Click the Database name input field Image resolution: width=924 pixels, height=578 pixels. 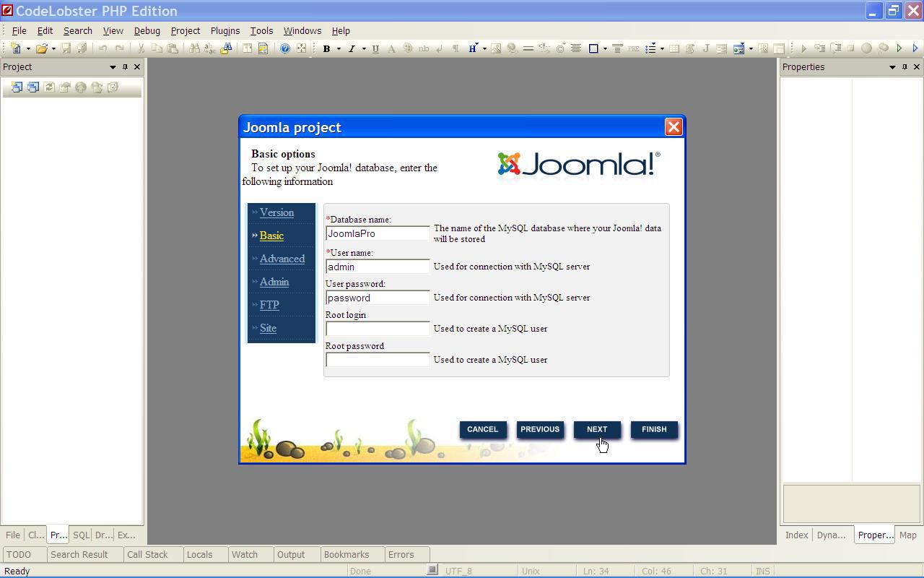click(378, 233)
